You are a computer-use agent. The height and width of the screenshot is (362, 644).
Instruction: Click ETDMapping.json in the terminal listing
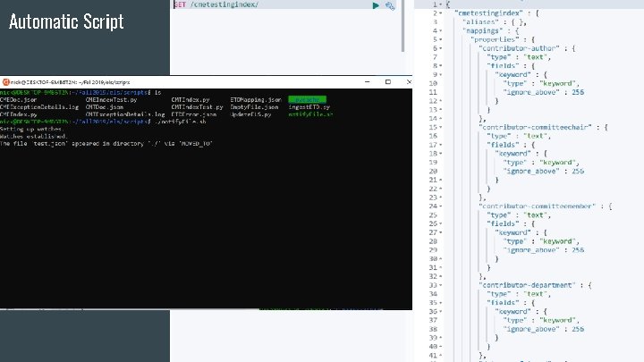click(256, 100)
